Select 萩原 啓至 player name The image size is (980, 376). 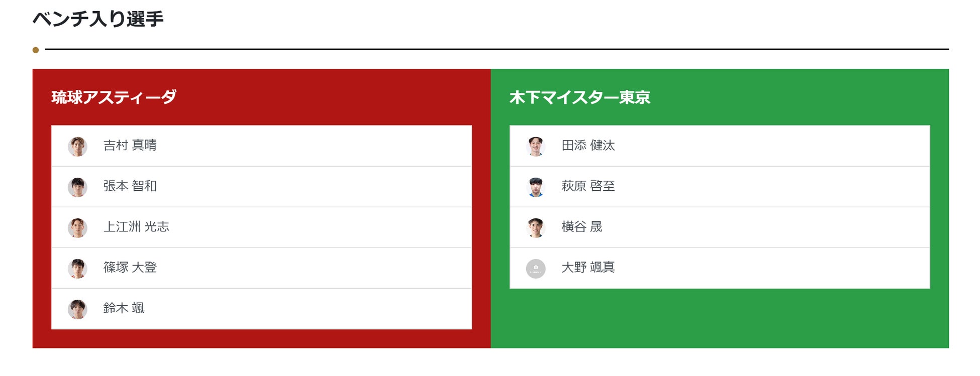click(x=588, y=186)
